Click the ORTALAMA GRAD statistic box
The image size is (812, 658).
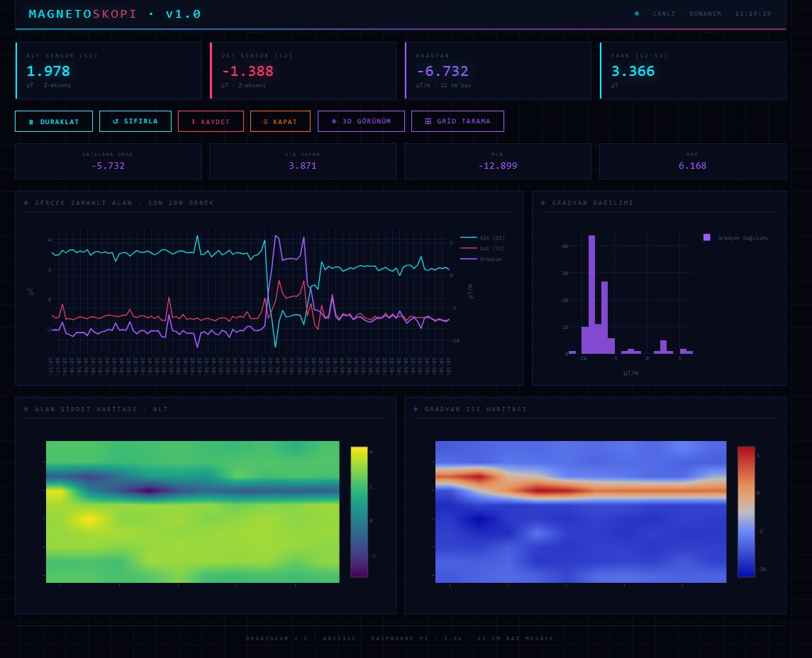pyautogui.click(x=108, y=161)
